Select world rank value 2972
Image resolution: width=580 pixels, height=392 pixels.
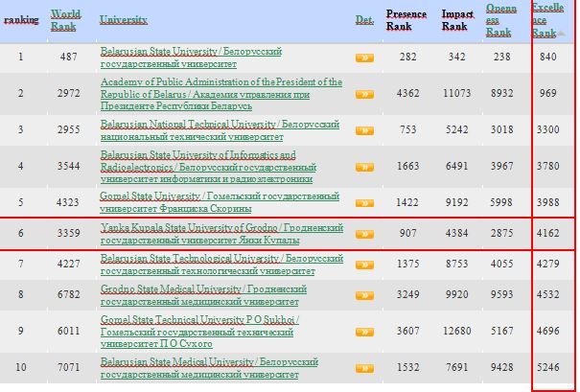point(68,93)
